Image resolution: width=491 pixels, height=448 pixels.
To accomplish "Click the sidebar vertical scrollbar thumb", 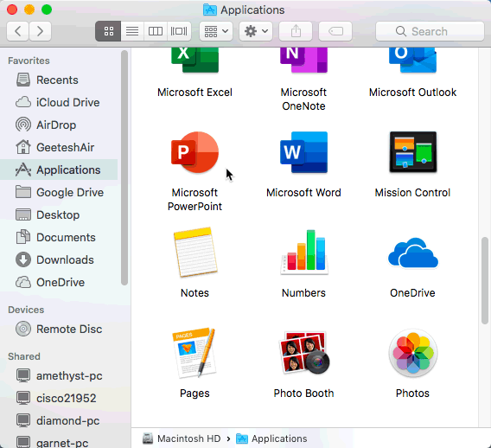I will click(124, 168).
